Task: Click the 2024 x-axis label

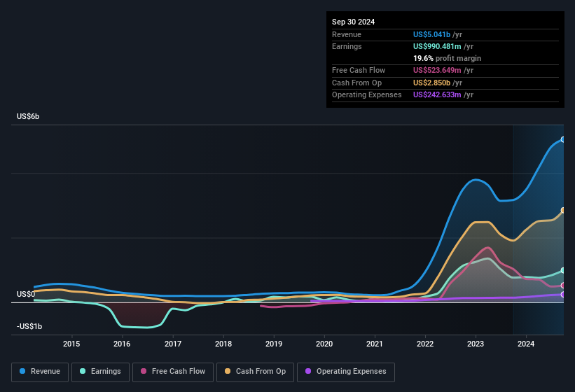Action: [x=526, y=344]
